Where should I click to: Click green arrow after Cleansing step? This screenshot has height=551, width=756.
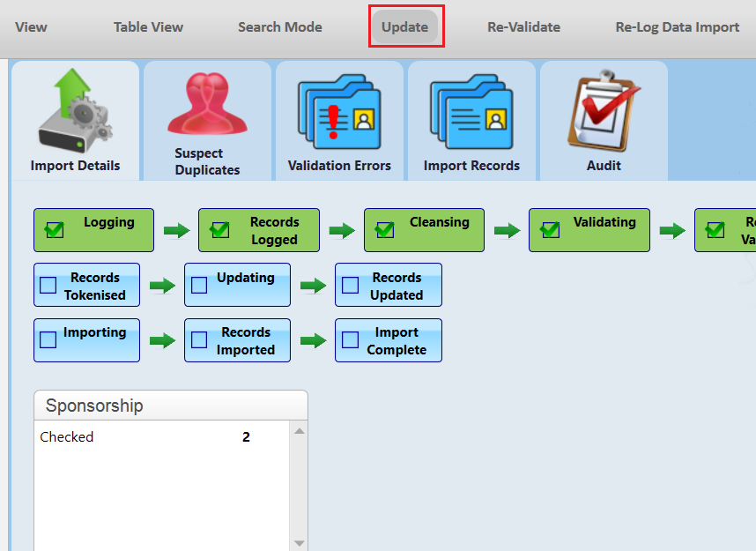[x=507, y=231]
